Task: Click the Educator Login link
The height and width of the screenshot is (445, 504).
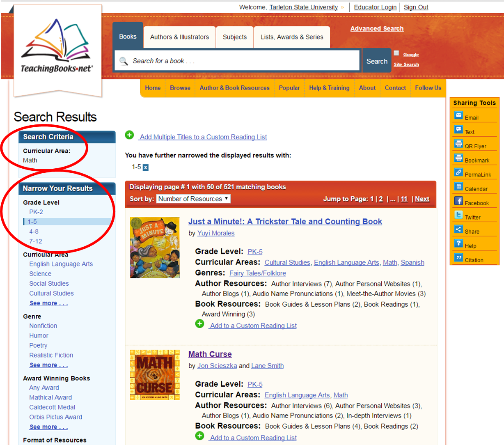Action: click(x=375, y=7)
